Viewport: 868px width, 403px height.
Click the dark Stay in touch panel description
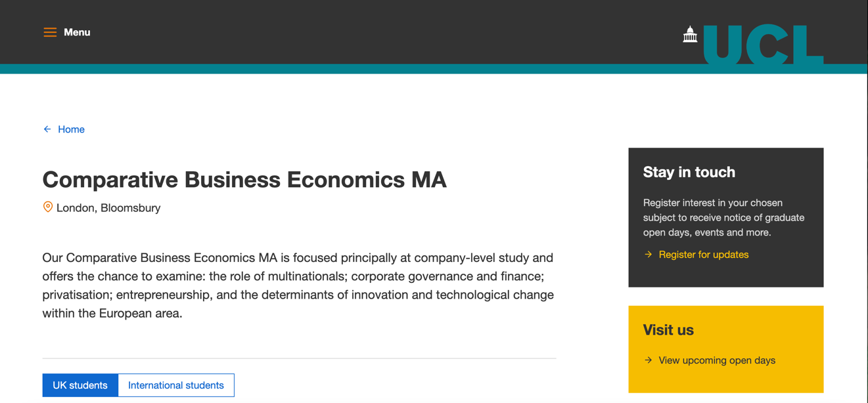tap(723, 218)
